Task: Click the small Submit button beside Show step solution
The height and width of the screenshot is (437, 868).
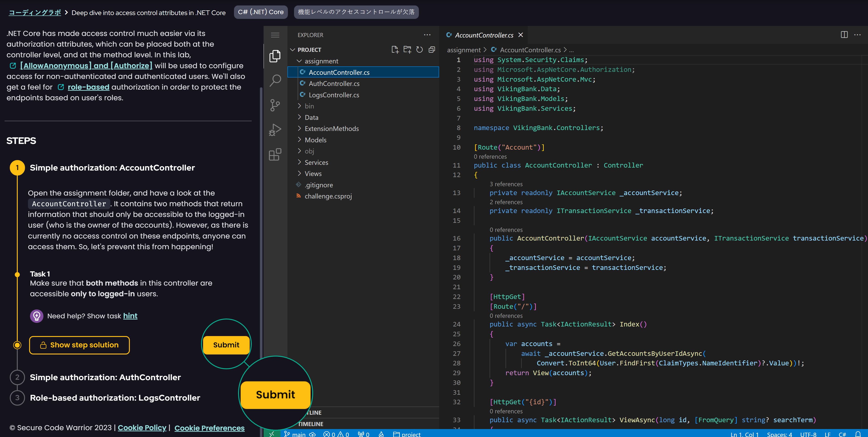Action: pyautogui.click(x=226, y=345)
